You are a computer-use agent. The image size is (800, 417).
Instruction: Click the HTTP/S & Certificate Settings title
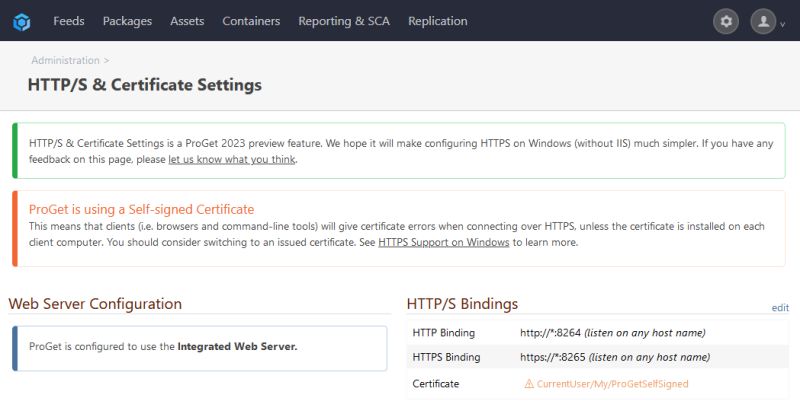coord(144,85)
